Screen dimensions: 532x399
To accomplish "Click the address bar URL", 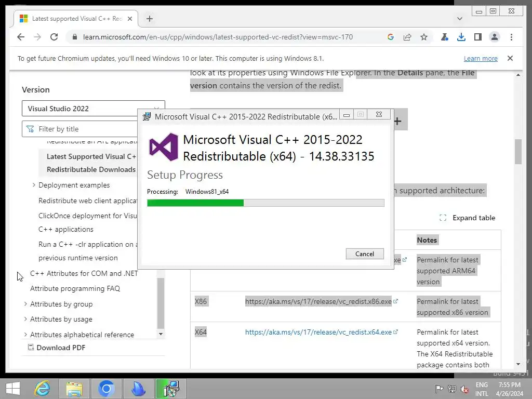I will [218, 37].
